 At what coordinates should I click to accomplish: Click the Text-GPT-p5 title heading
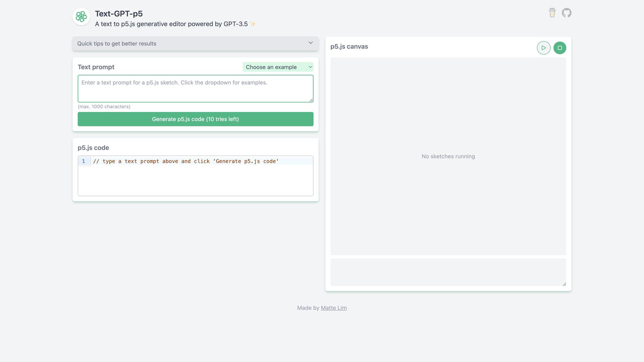click(119, 14)
